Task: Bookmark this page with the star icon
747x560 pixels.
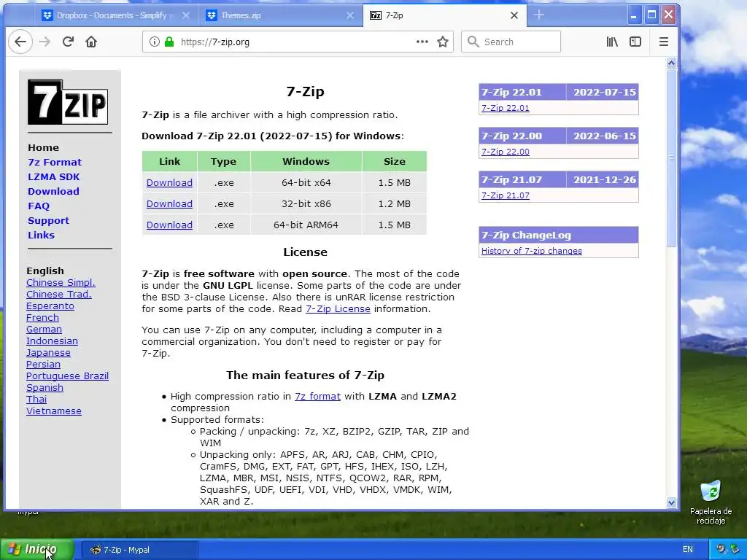Action: click(x=443, y=42)
